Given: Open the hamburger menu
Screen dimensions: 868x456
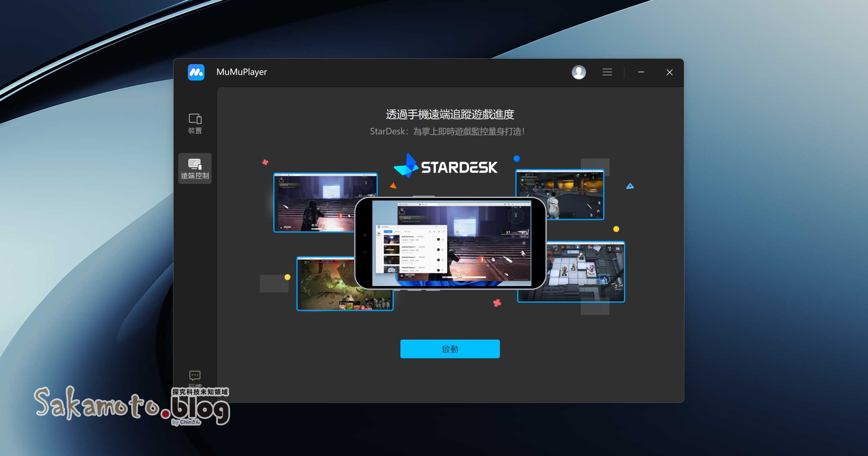Looking at the screenshot, I should pyautogui.click(x=607, y=72).
